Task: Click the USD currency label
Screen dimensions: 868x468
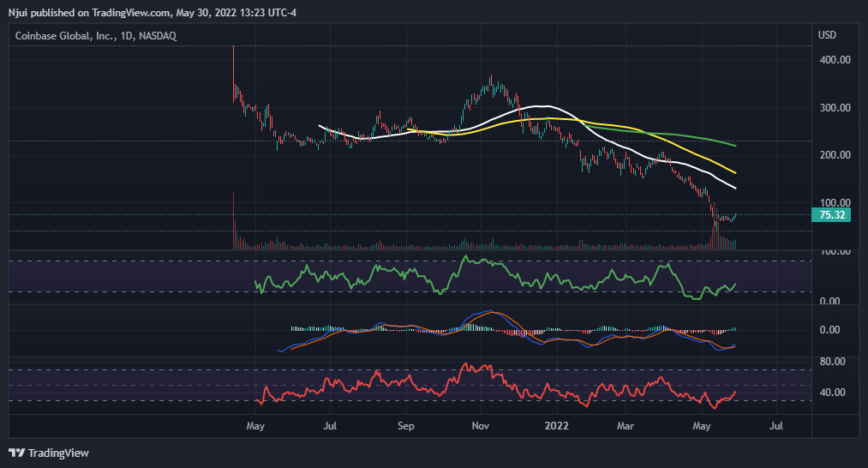Action: tap(827, 35)
